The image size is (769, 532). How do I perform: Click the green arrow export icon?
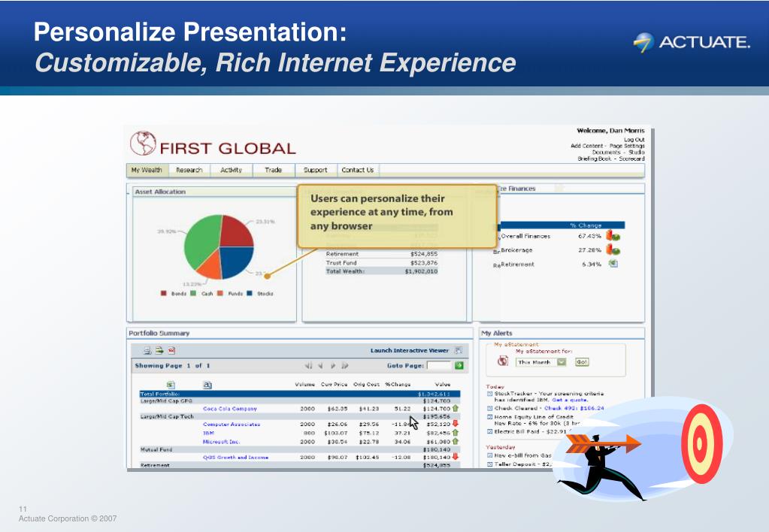pos(159,351)
